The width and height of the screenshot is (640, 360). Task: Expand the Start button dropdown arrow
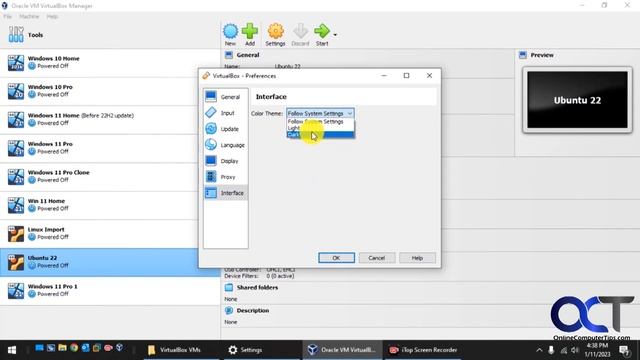point(335,35)
